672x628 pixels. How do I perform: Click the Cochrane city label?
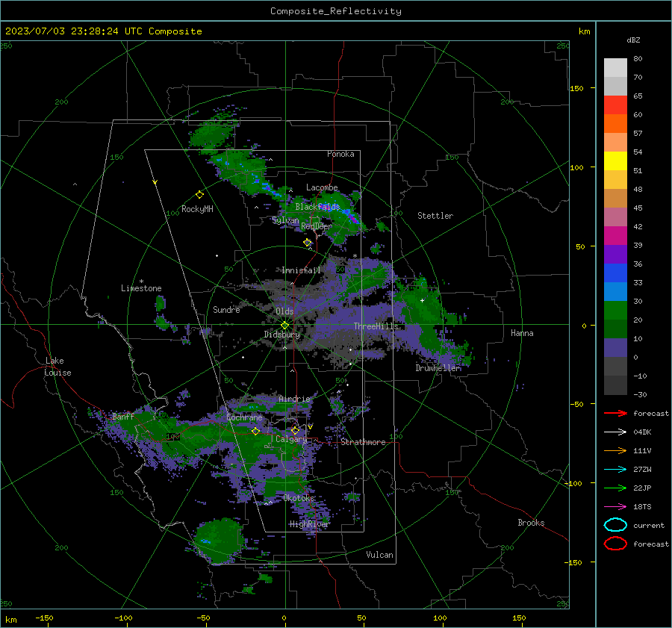tap(244, 417)
